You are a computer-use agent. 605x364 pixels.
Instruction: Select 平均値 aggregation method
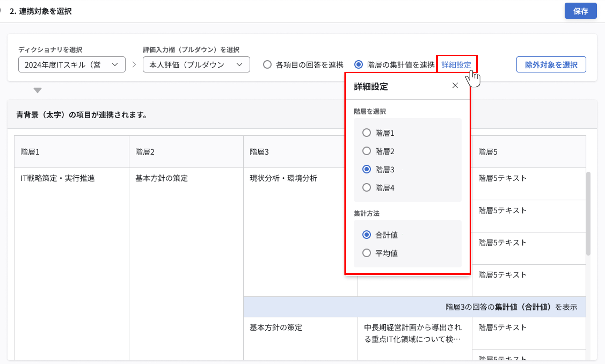point(366,253)
